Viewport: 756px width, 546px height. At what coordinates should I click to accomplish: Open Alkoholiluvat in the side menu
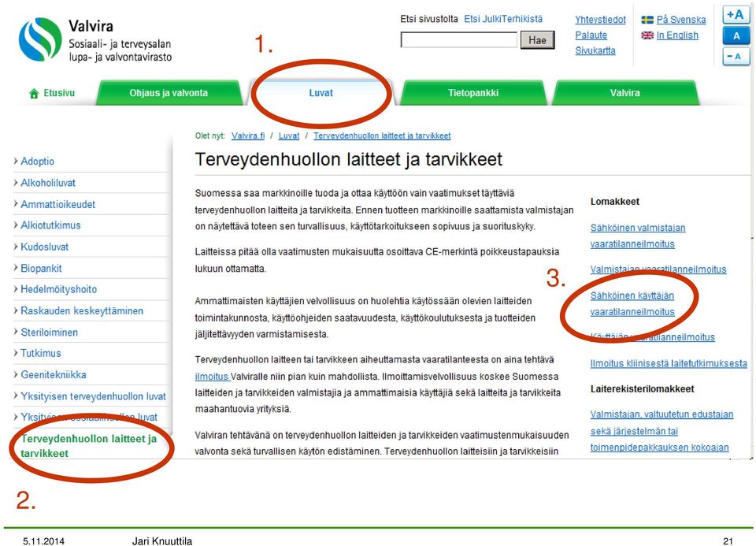(x=48, y=183)
